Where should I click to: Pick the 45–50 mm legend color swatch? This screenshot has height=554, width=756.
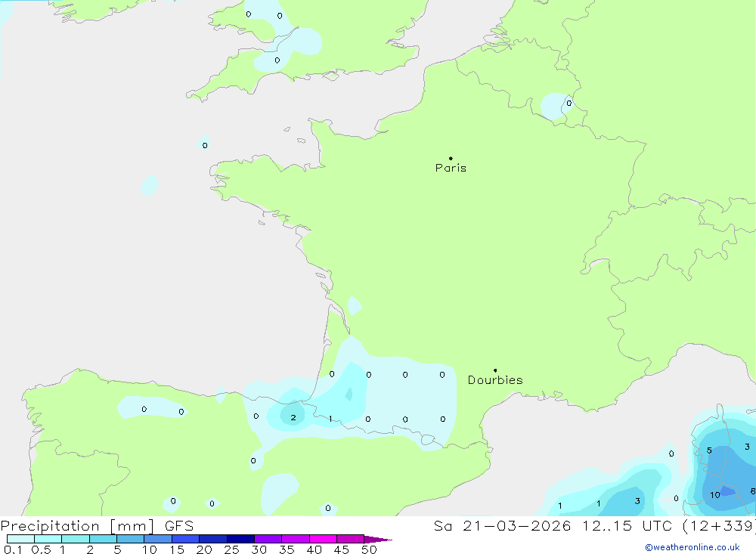[351, 539]
